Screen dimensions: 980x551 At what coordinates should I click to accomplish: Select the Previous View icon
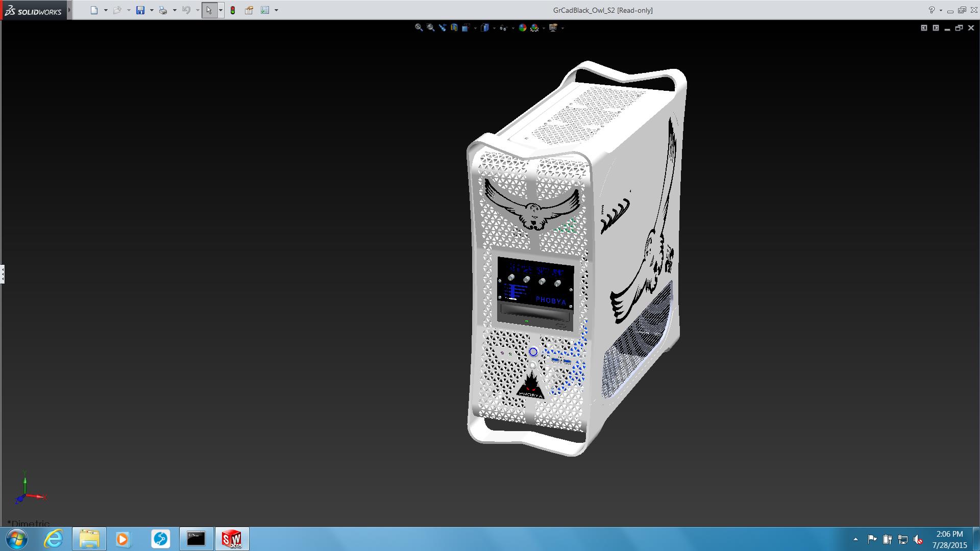442,28
